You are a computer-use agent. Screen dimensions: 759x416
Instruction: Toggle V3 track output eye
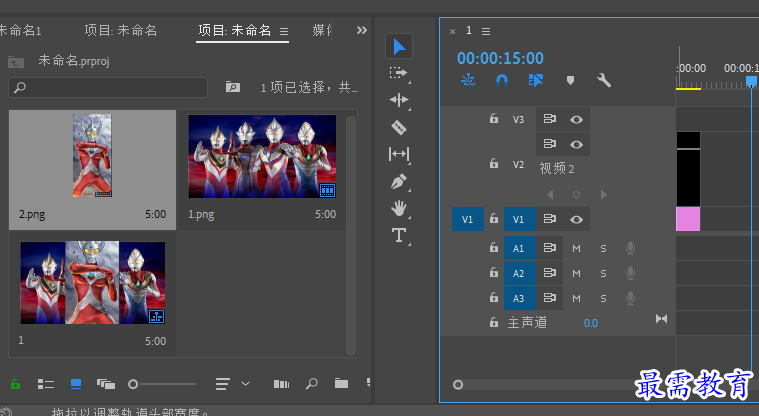pos(576,120)
